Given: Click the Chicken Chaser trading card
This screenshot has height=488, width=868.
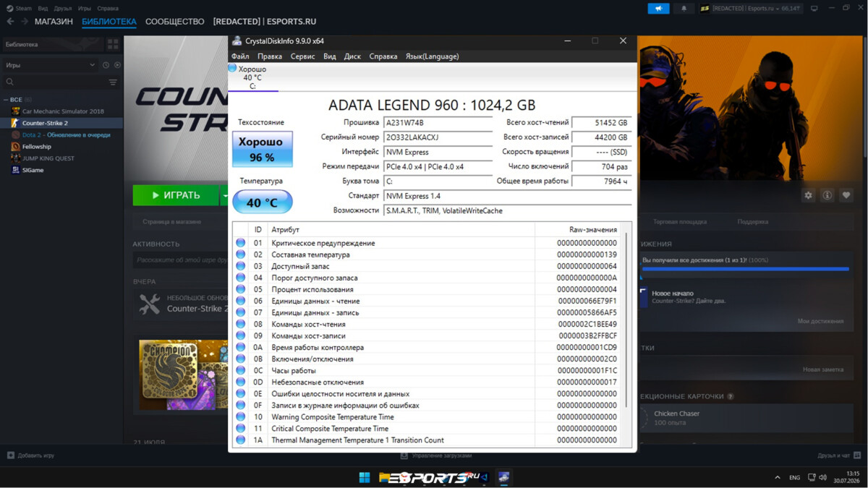Looking at the screenshot, I should click(745, 418).
